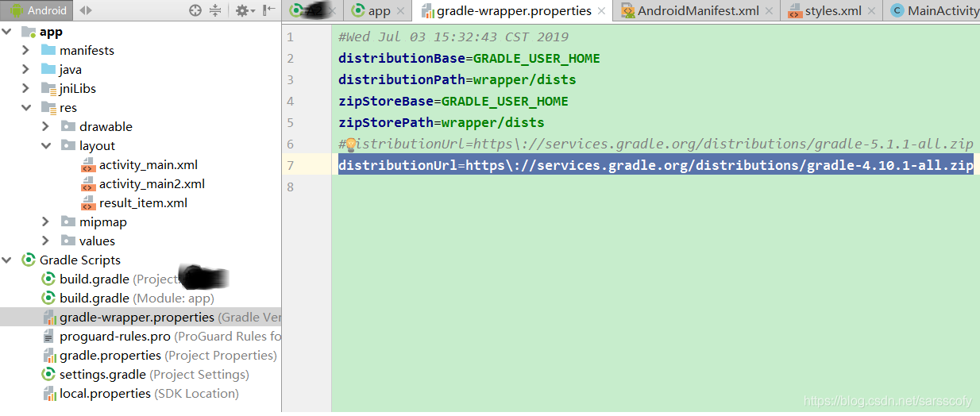Click the drawable folder icon
The image size is (980, 416).
click(x=68, y=127)
